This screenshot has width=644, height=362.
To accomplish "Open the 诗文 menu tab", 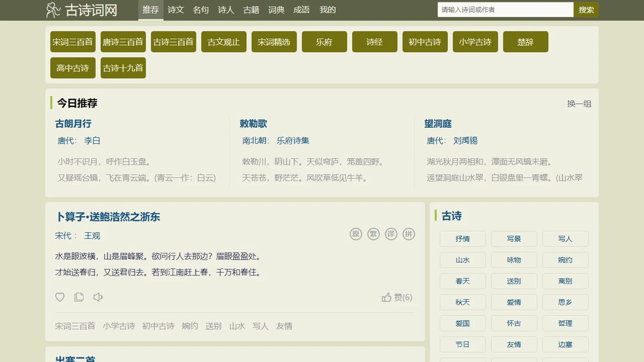I will (176, 10).
